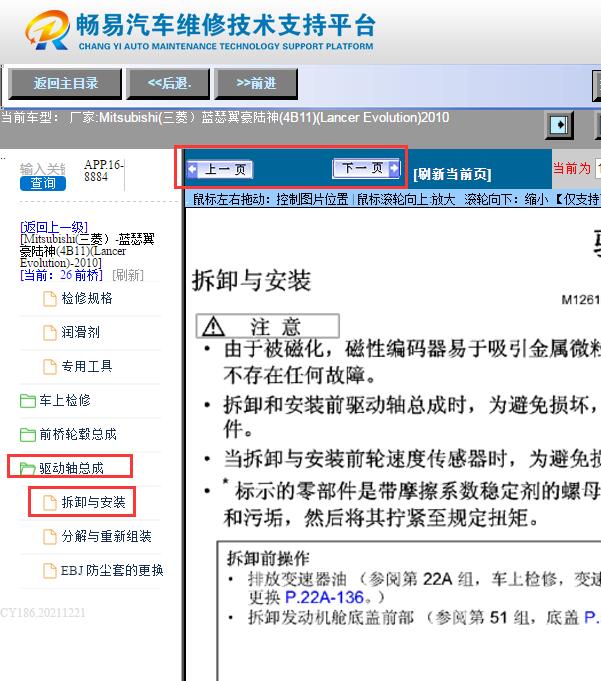
Task: Focus the keyword input field
Action: pos(43,169)
